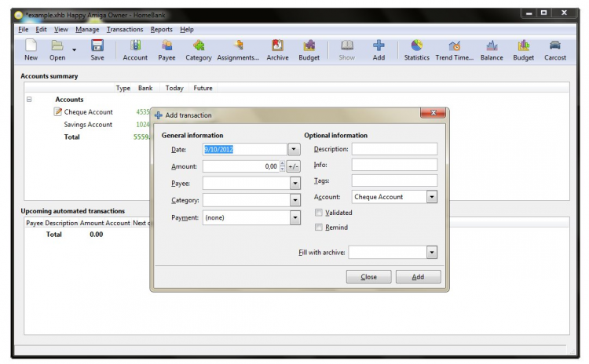Click the Payee column header in upcoming list
This screenshot has width=589, height=364.
tap(35, 223)
